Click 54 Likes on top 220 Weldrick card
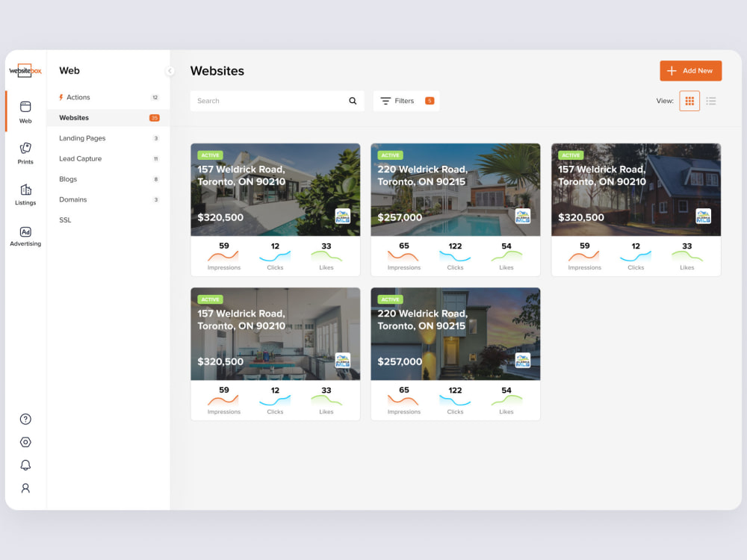 point(506,256)
